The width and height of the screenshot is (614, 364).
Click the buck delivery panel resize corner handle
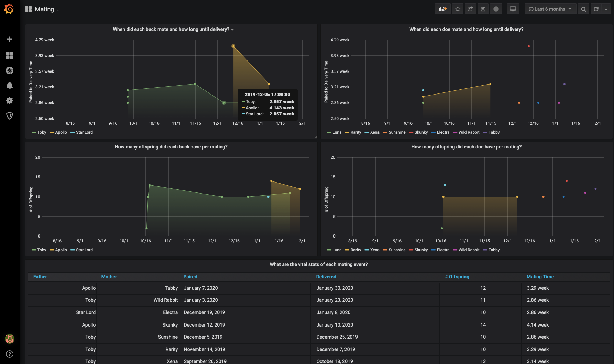pyautogui.click(x=316, y=137)
